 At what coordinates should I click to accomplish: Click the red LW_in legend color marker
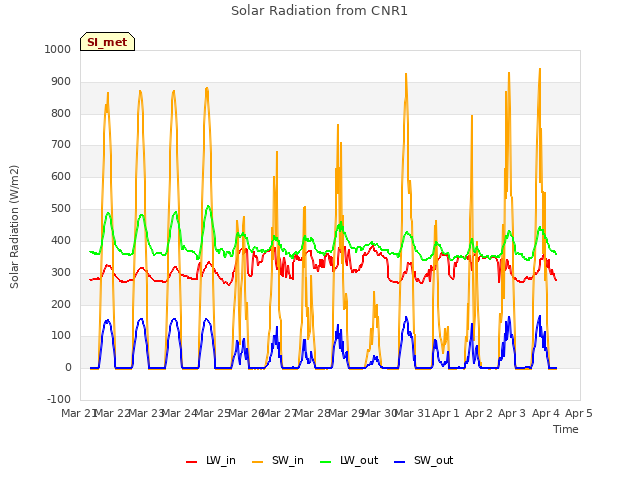pyautogui.click(x=191, y=462)
